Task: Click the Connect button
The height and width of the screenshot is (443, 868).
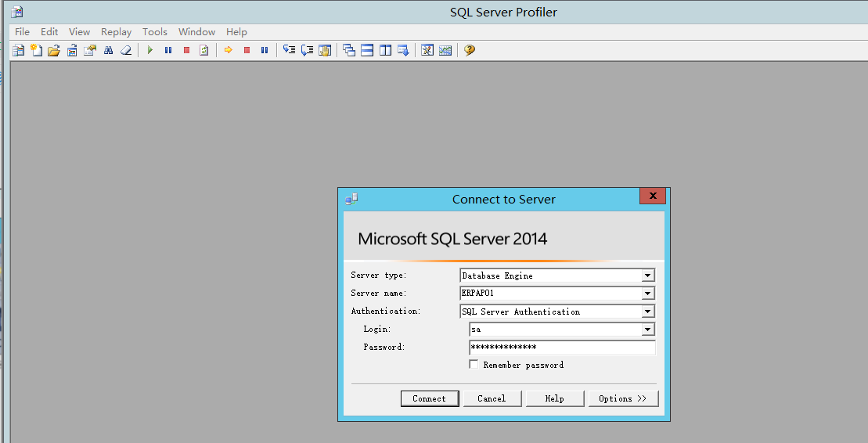Action: pos(430,398)
